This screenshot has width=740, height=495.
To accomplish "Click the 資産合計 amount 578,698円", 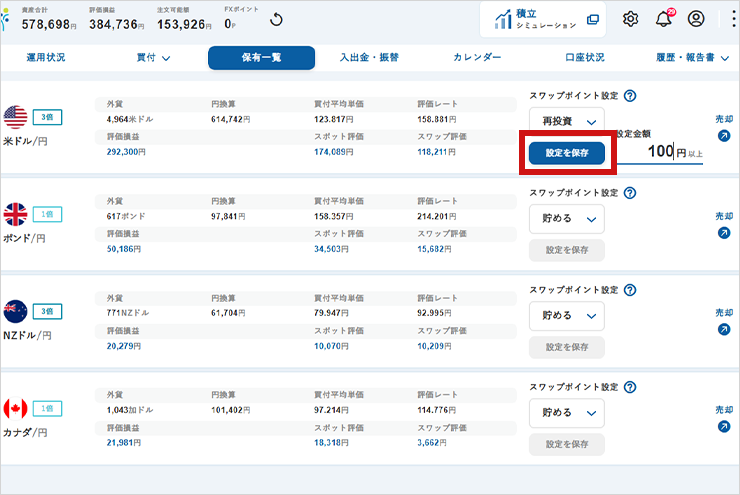I will pyautogui.click(x=49, y=25).
